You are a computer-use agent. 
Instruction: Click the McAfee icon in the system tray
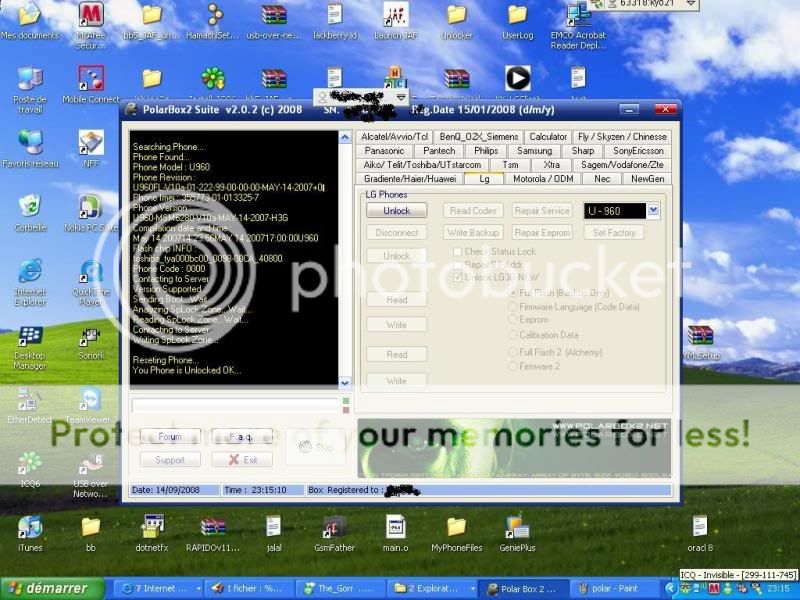(x=713, y=589)
